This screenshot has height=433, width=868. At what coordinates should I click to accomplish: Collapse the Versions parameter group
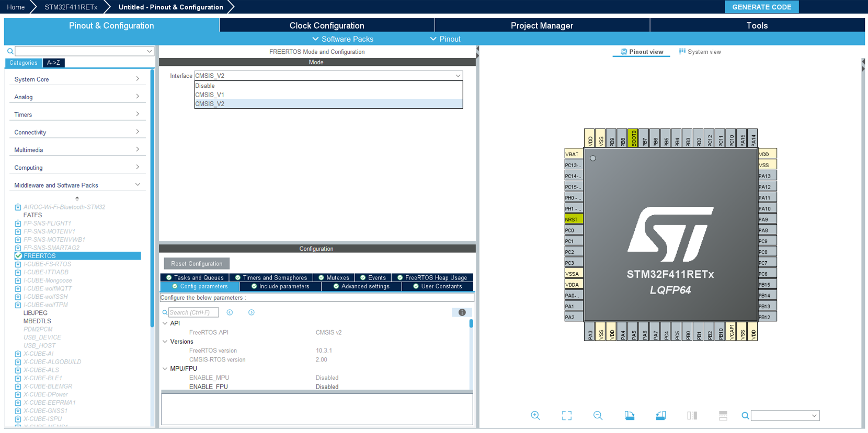point(165,342)
